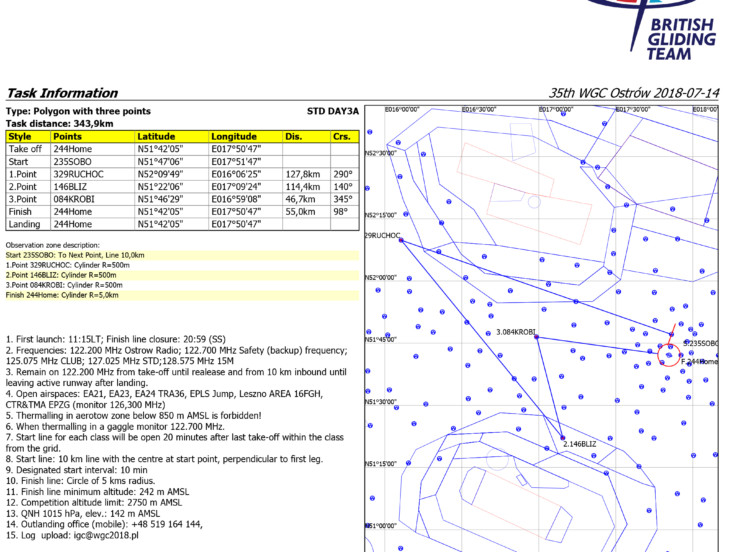Select the 345° course cell
The width and height of the screenshot is (730, 552).
click(344, 199)
